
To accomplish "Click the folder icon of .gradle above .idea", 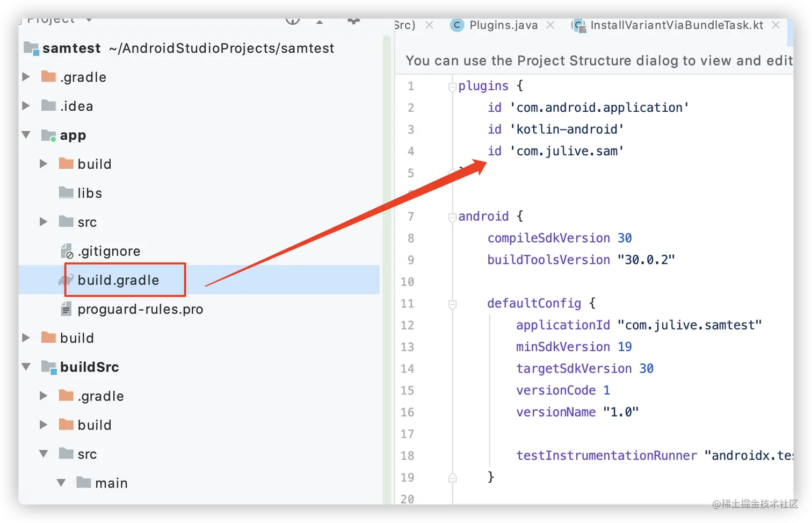I will pyautogui.click(x=49, y=76).
